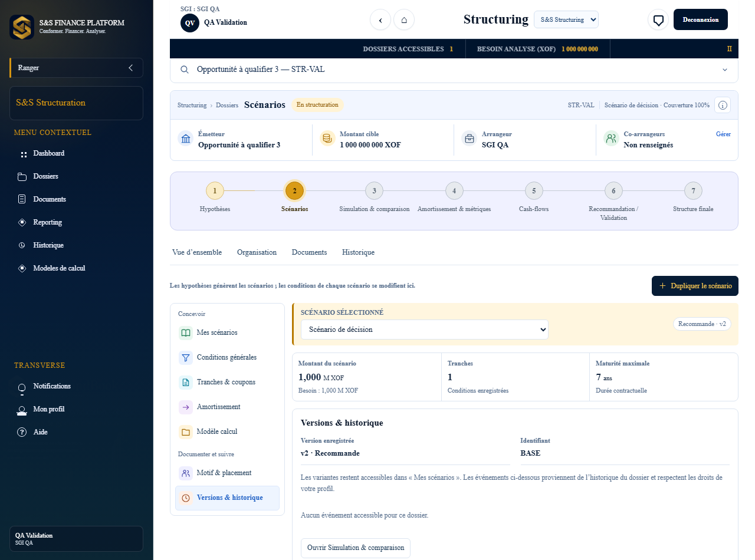Click the Gérer link for co-arrangeurs
This screenshot has width=755, height=560.
(x=723, y=134)
